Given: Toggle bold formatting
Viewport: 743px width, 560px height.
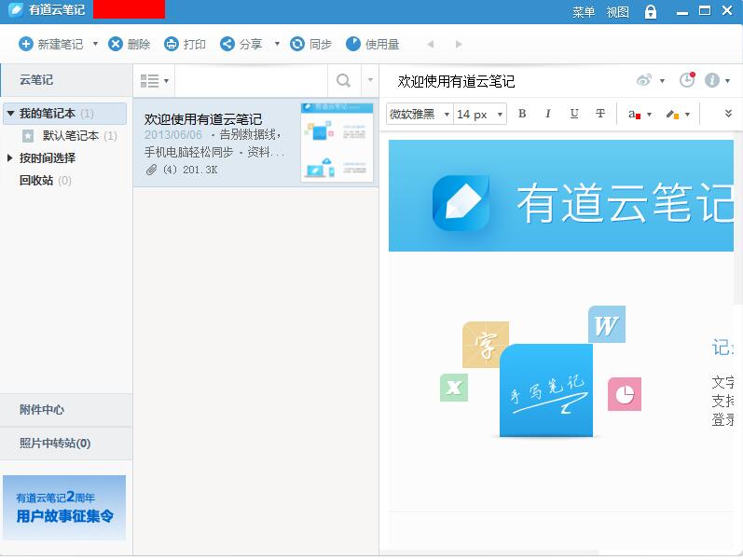Looking at the screenshot, I should (522, 114).
